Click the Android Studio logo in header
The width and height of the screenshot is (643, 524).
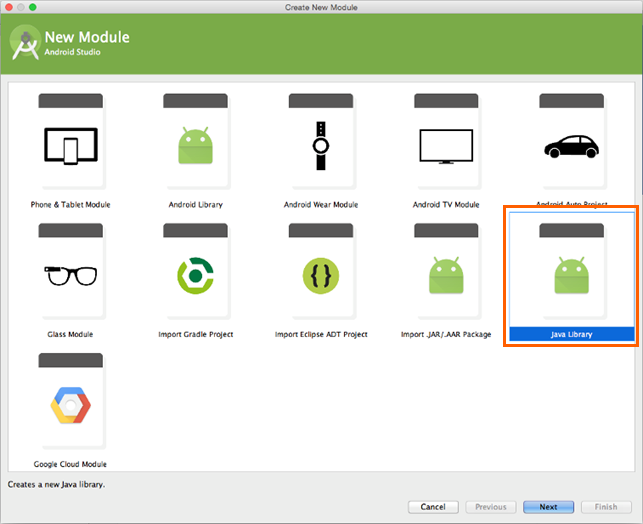pos(25,43)
